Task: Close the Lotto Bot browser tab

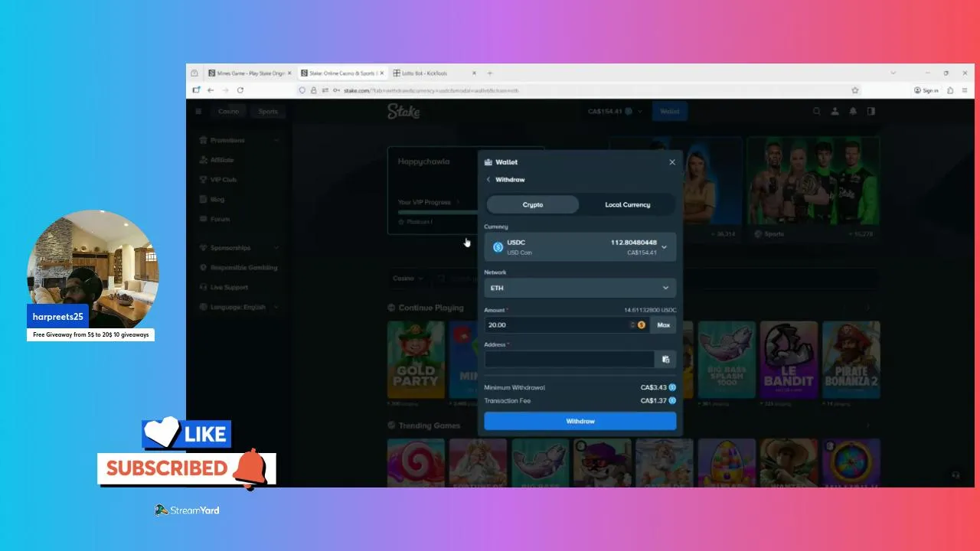Action: [473, 73]
